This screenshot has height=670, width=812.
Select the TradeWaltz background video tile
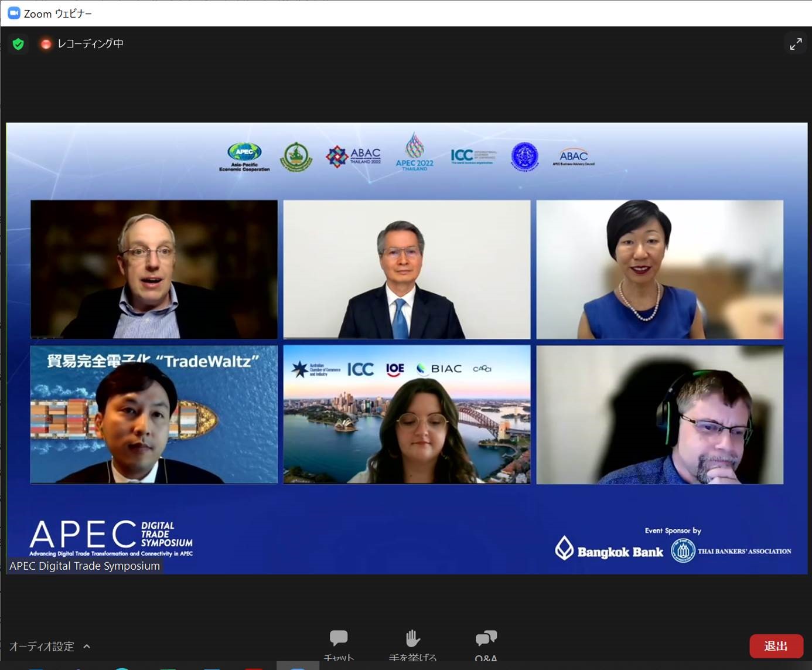(x=154, y=414)
